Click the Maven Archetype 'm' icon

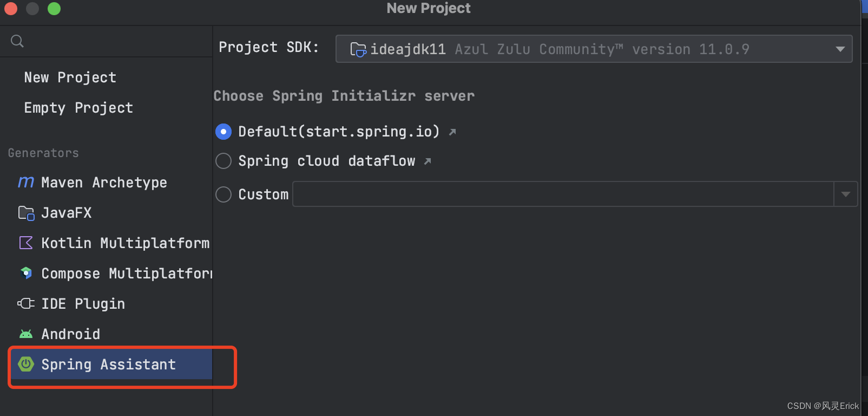[x=26, y=183]
